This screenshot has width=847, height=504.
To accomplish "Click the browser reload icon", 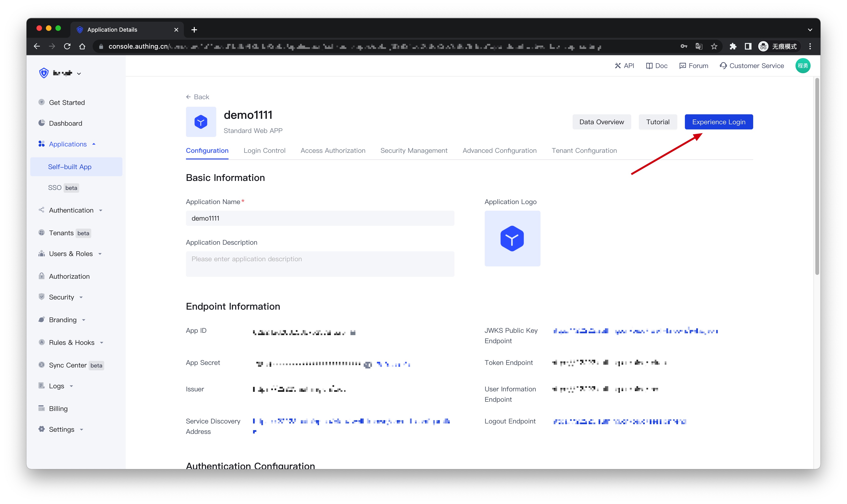I will [67, 47].
